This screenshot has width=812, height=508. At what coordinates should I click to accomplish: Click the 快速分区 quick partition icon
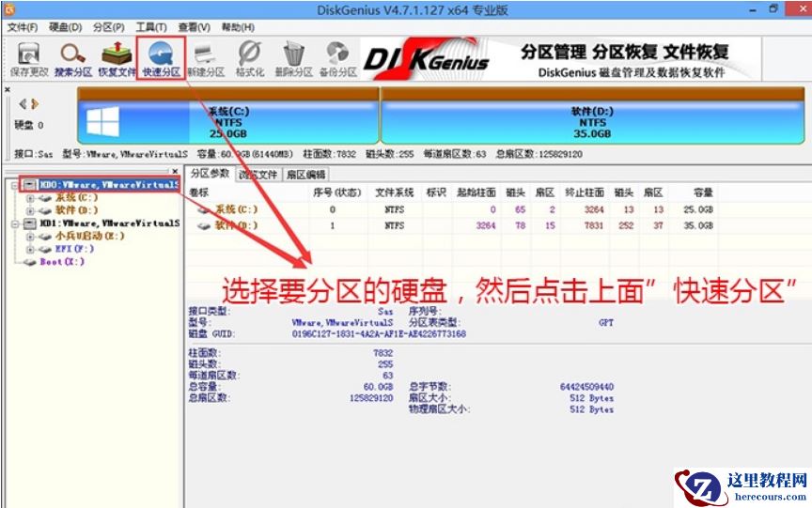click(x=161, y=54)
